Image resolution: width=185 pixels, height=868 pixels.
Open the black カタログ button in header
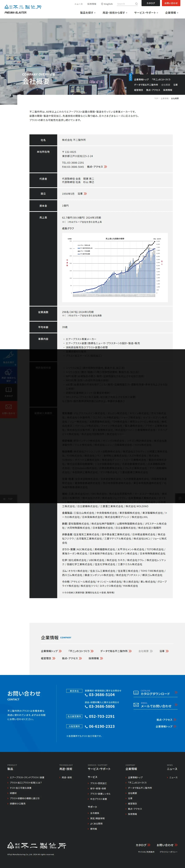(151, 3)
